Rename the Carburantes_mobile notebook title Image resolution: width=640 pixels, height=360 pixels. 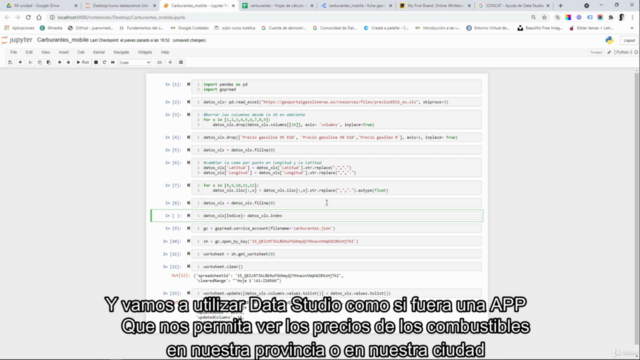(62, 40)
